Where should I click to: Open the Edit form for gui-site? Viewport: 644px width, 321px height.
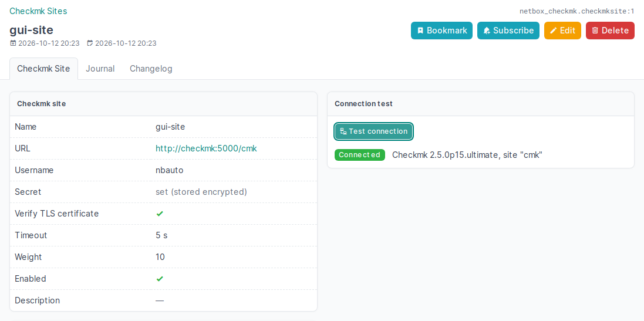[x=562, y=31]
